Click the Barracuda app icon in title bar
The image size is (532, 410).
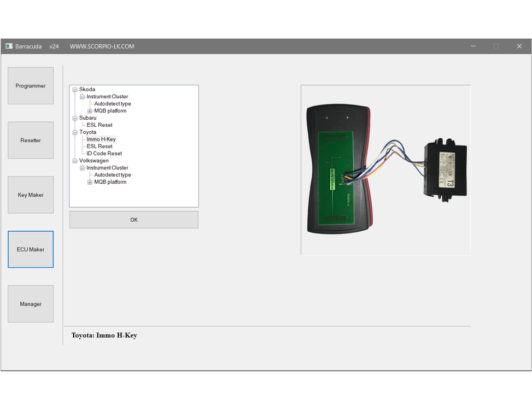(9, 46)
